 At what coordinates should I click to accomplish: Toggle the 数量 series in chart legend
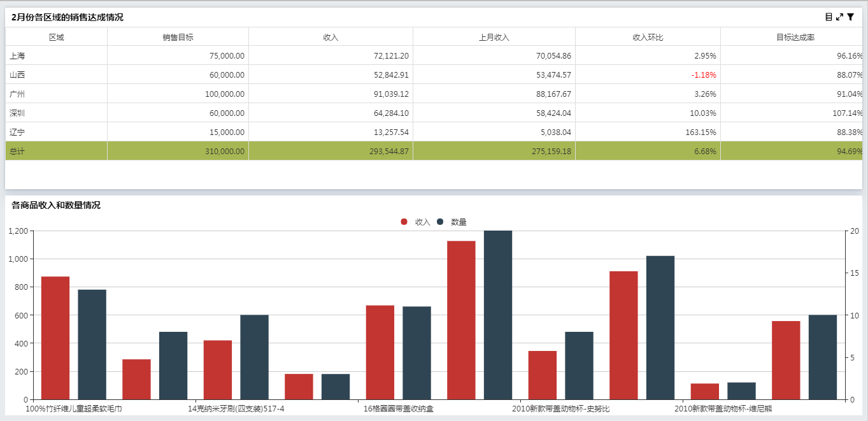click(453, 222)
